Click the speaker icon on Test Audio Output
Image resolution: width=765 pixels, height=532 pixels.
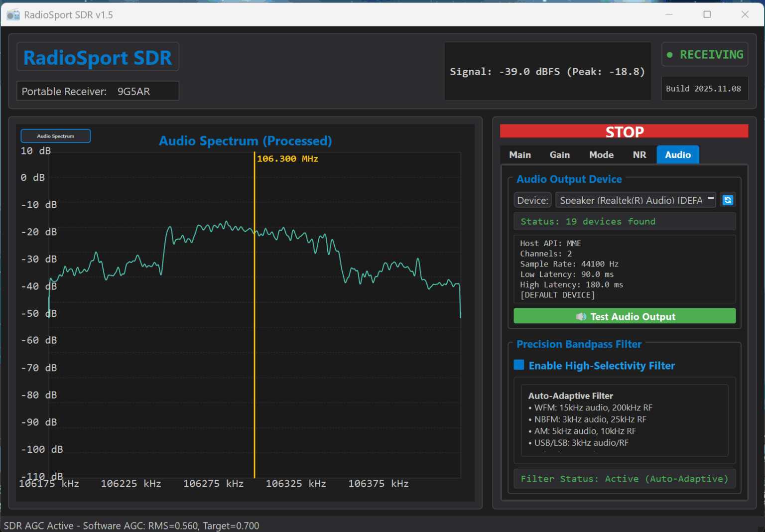tap(581, 316)
